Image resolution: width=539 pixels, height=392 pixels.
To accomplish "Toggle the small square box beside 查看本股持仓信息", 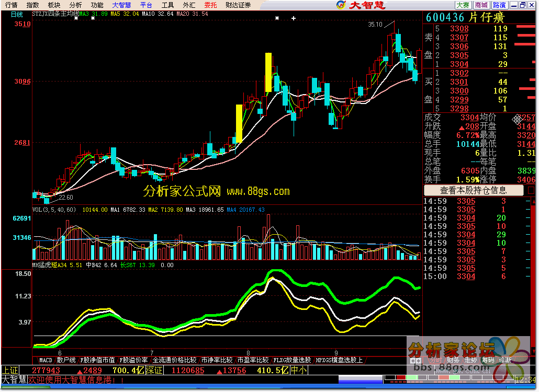I will pos(531,190).
